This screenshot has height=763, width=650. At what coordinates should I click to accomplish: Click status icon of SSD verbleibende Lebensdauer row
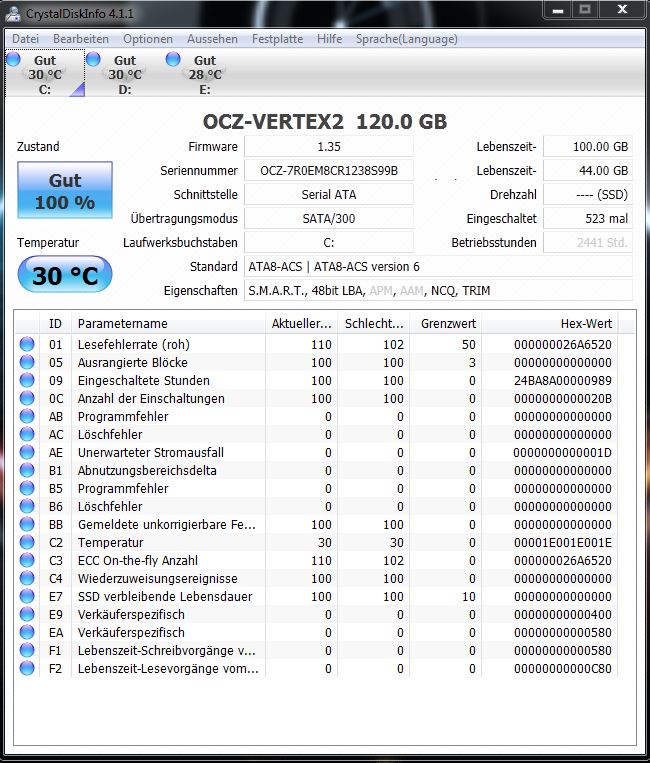click(27, 596)
